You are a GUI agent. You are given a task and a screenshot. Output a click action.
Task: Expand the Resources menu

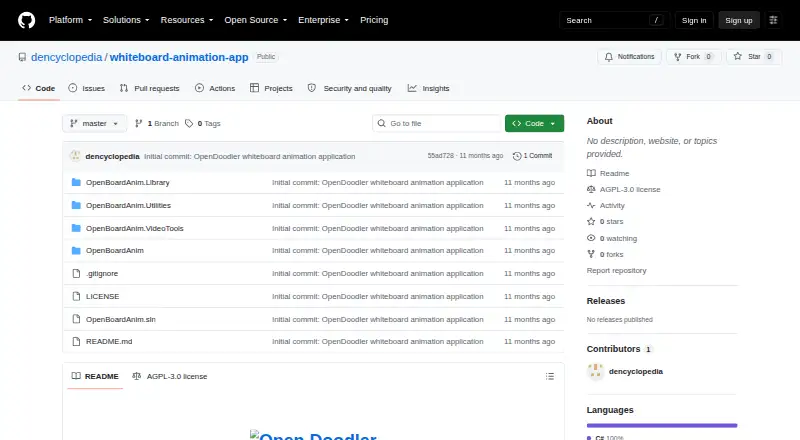tap(187, 20)
